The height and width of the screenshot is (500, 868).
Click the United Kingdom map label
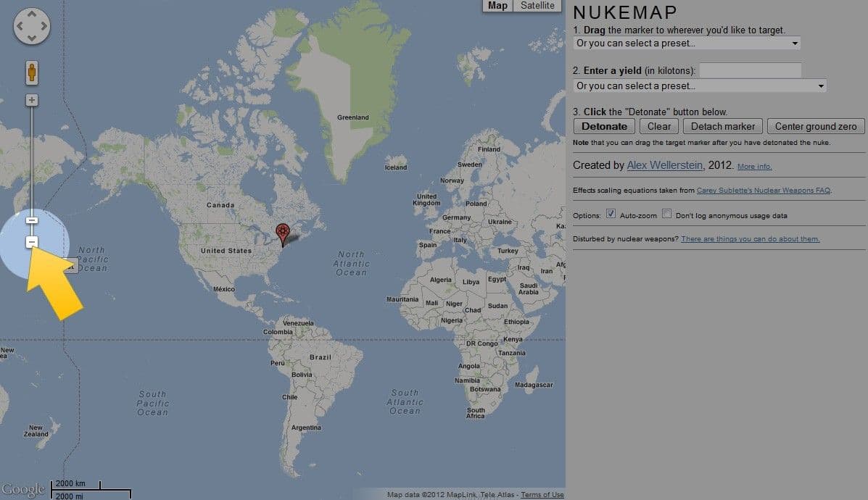[426, 200]
